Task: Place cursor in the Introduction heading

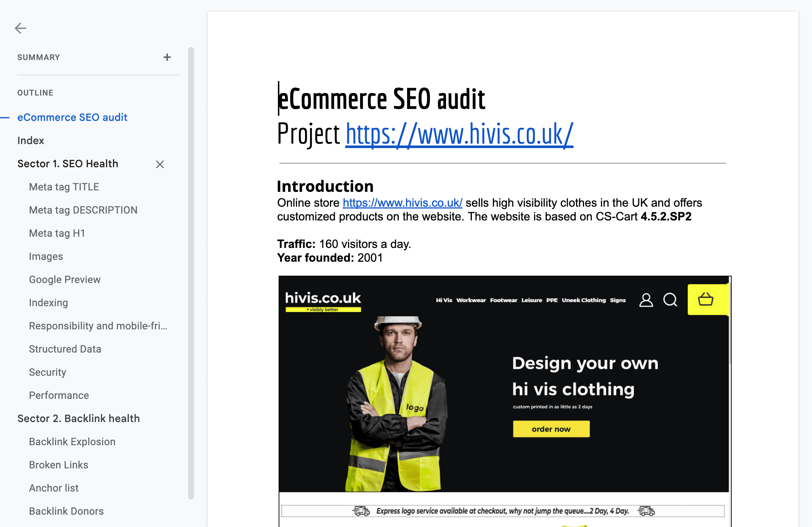Action: pyautogui.click(x=325, y=186)
